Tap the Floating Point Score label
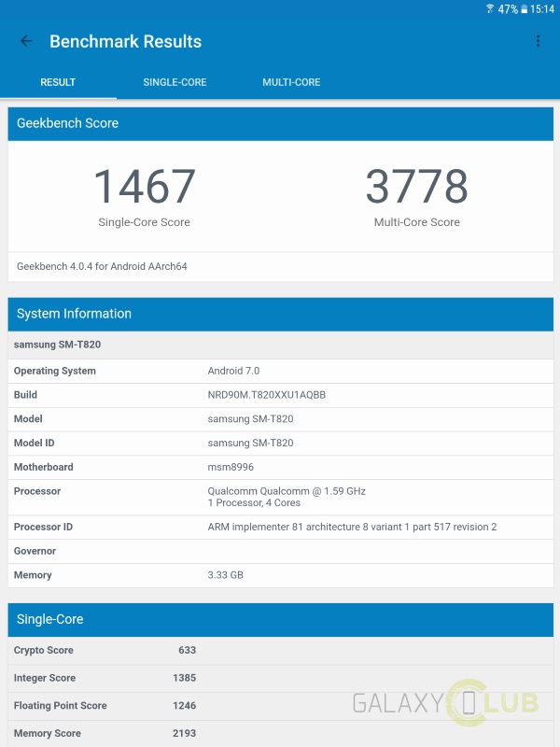The width and height of the screenshot is (560, 747). click(60, 706)
